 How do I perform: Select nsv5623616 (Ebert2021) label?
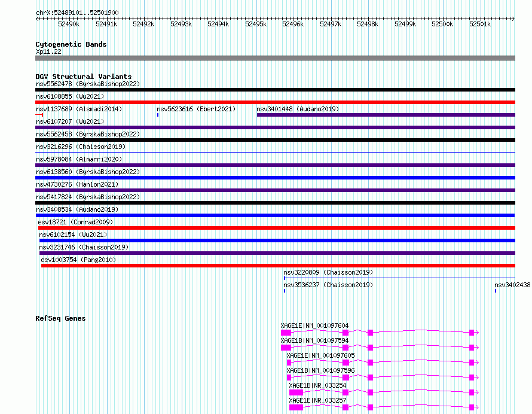(196, 109)
